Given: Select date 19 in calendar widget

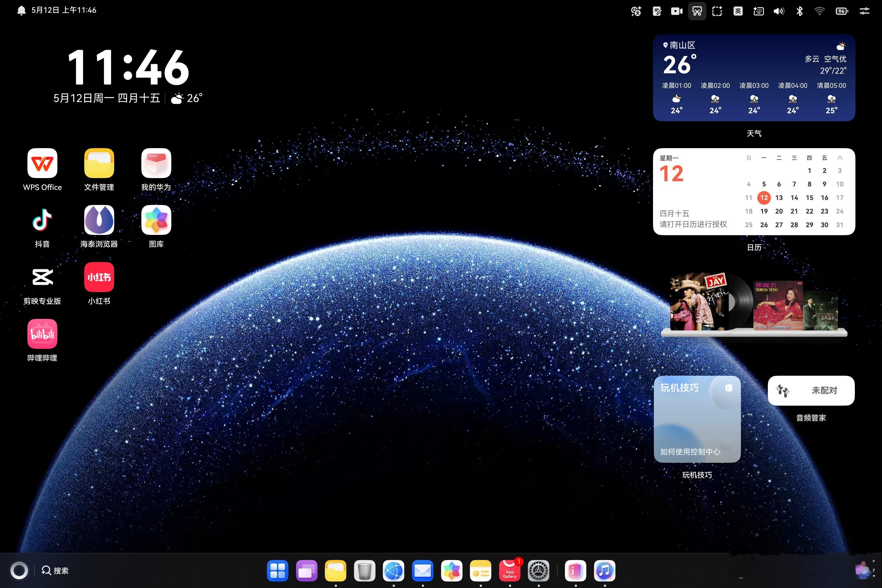Looking at the screenshot, I should [764, 211].
